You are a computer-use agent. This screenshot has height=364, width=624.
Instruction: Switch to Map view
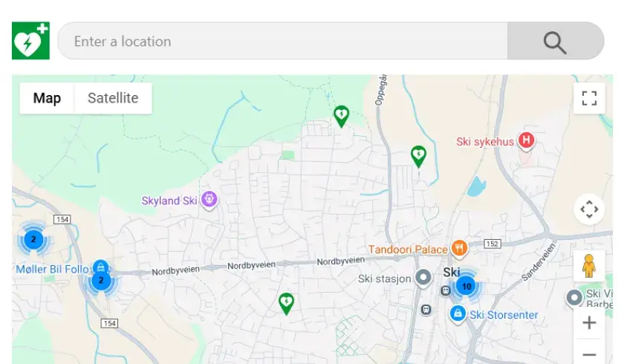(x=47, y=98)
